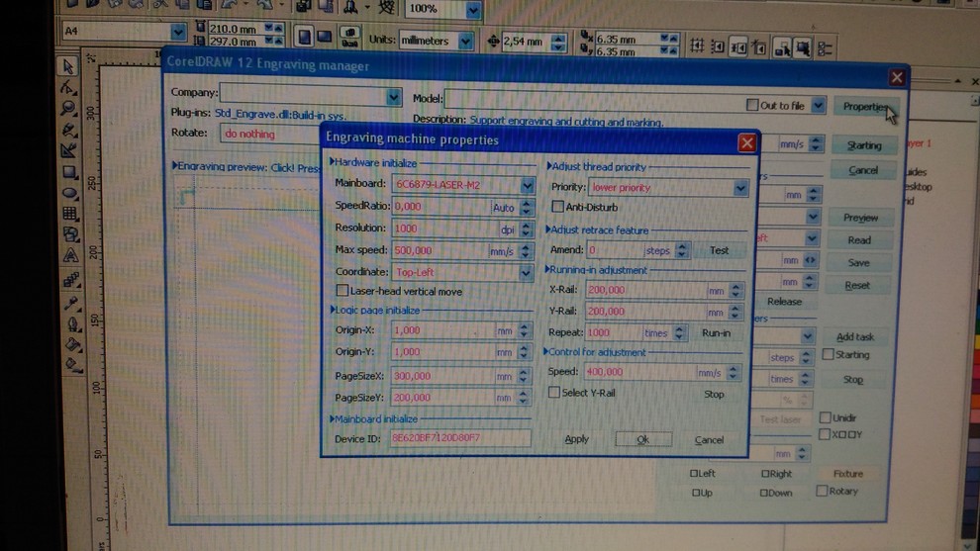Open the Mainboard dropdown list

pos(527,185)
